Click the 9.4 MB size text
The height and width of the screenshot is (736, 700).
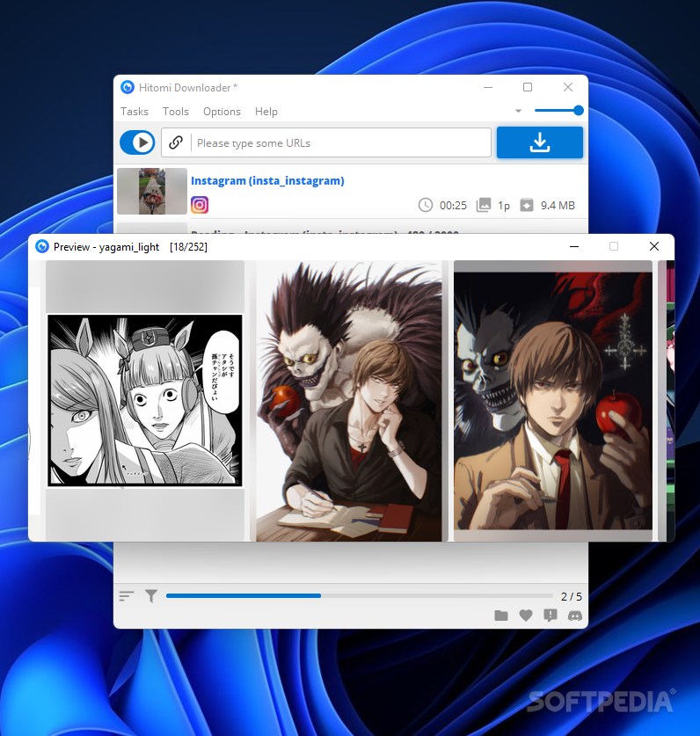pos(558,206)
